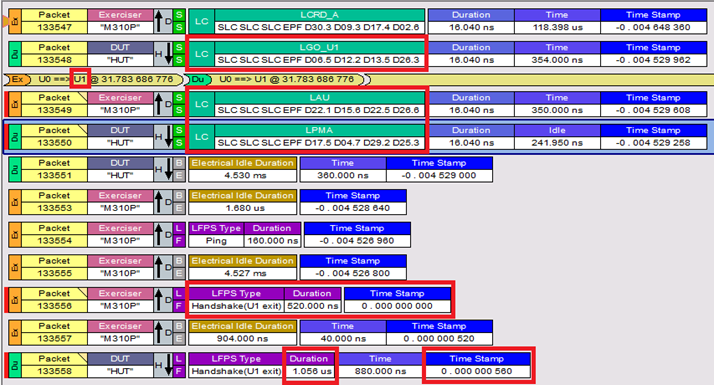Click the Time Stamp value 0 . 000 000 560
714x385 pixels.
(477, 371)
